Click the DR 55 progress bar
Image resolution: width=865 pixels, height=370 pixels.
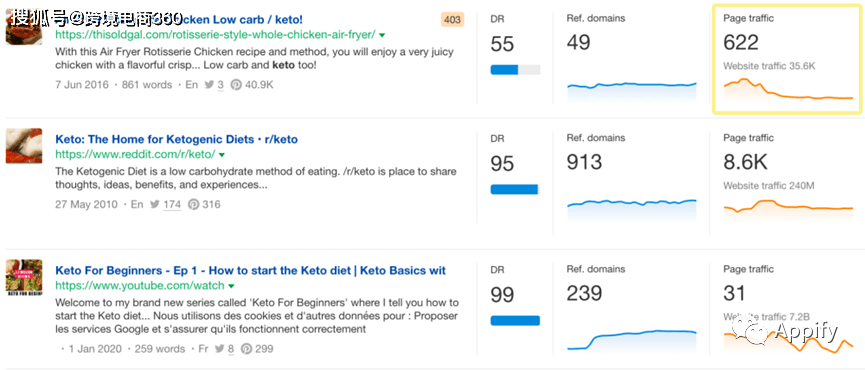pos(515,69)
